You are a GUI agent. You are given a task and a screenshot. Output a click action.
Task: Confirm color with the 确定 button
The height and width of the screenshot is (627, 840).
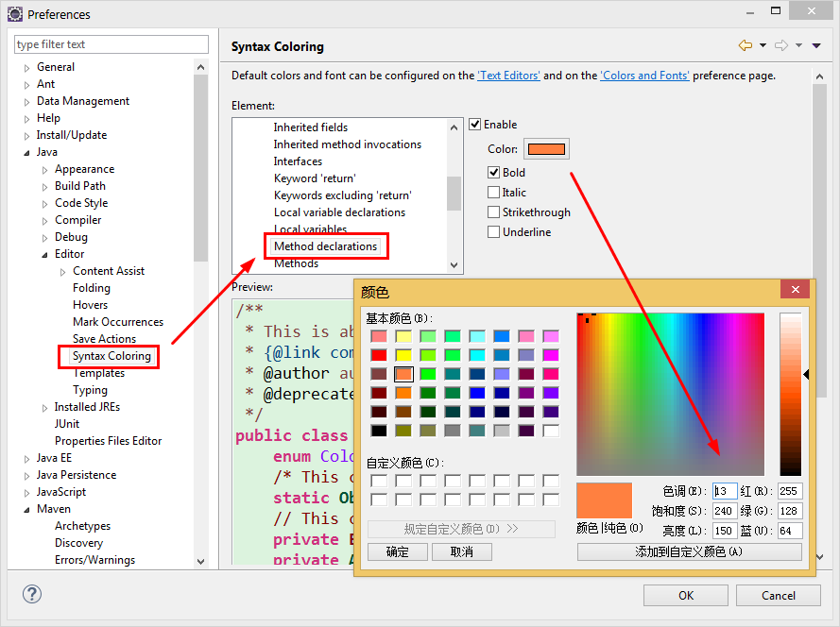(x=398, y=552)
